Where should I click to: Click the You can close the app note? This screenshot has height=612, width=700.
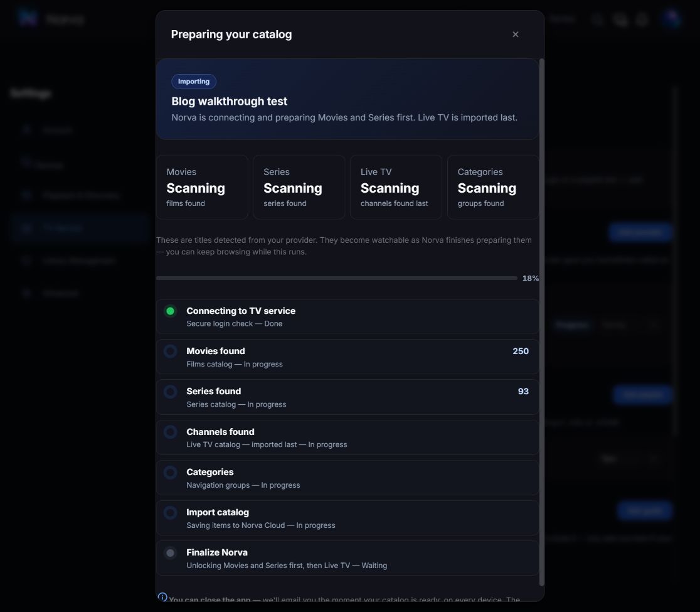(x=344, y=599)
